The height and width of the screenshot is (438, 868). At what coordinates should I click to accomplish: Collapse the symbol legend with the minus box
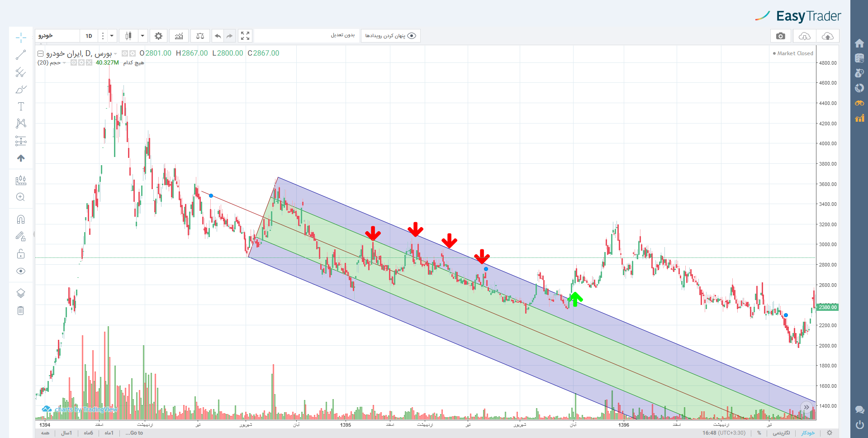pyautogui.click(x=40, y=53)
